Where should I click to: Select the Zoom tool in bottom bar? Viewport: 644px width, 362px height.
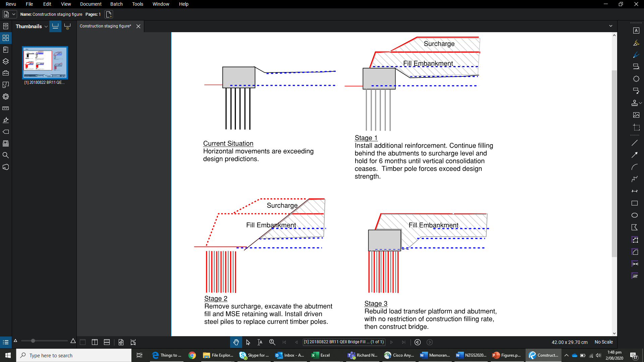pyautogui.click(x=272, y=342)
